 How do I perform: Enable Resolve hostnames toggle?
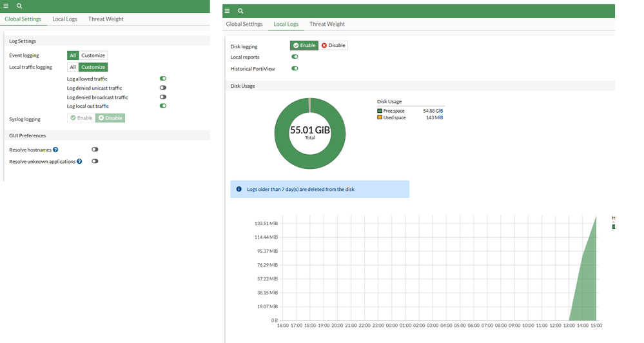coord(95,150)
